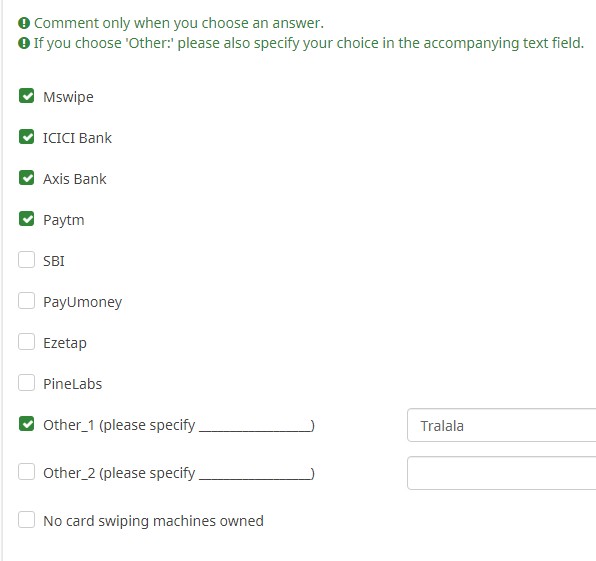Click the 'Mswipe' label text

coord(68,97)
